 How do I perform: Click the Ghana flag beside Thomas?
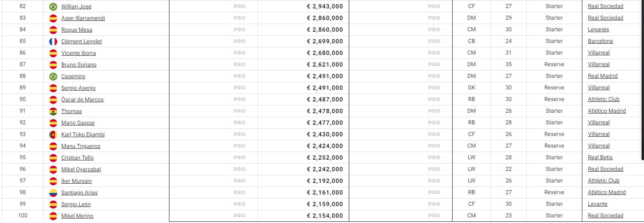53,111
